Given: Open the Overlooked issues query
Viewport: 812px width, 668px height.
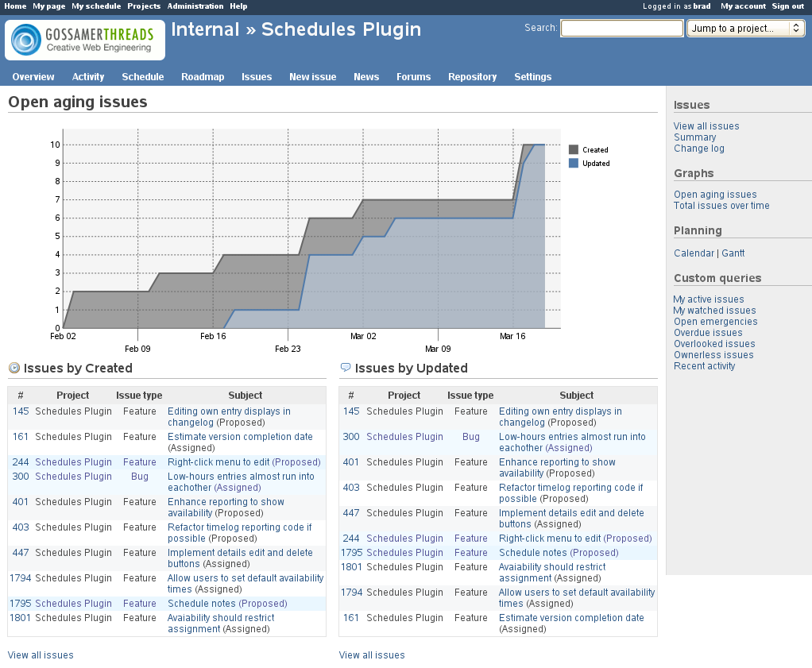Looking at the screenshot, I should pos(714,344).
